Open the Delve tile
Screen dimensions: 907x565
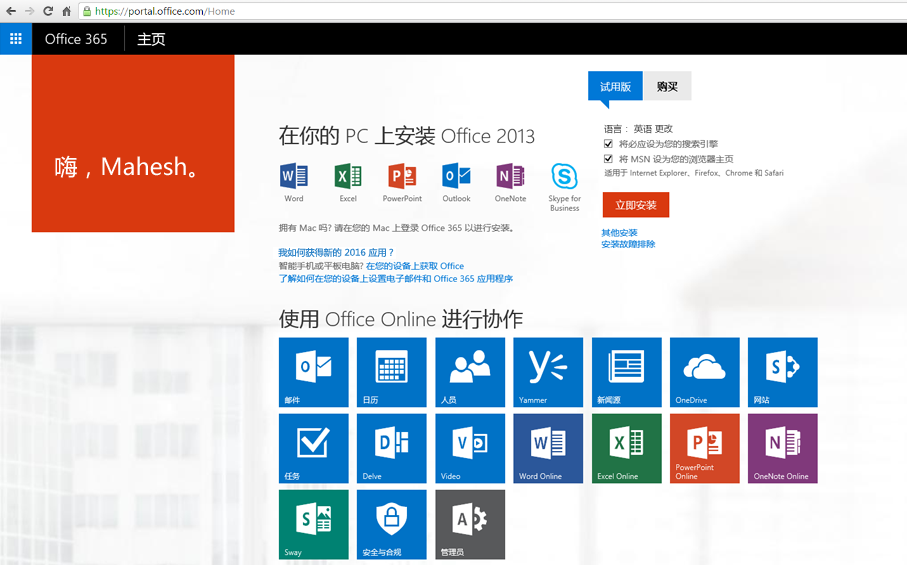(392, 448)
